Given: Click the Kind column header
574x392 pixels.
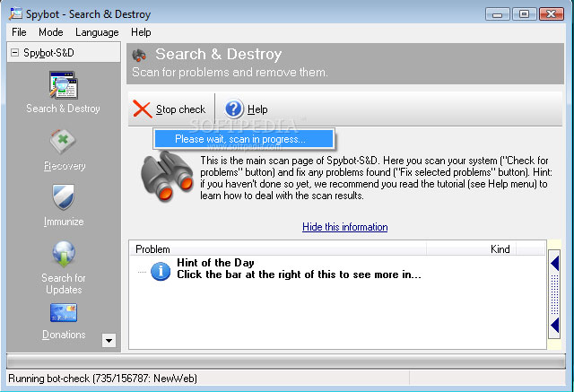Looking at the screenshot, I should 472,249.
